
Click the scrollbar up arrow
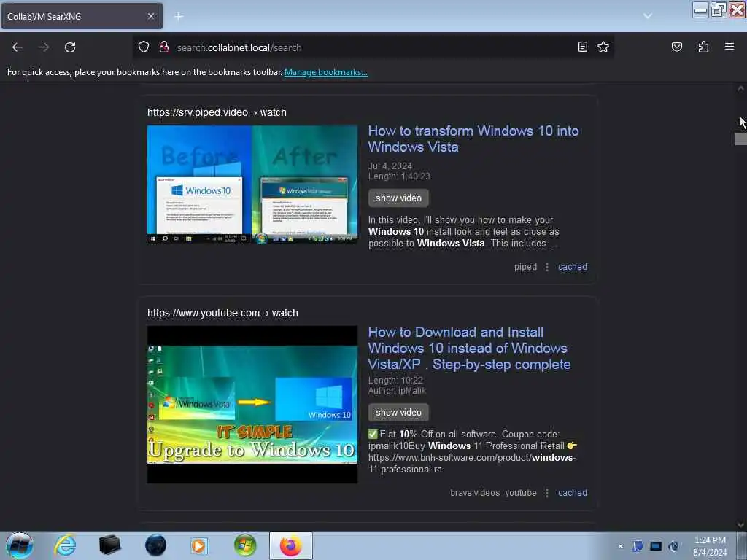(740, 88)
